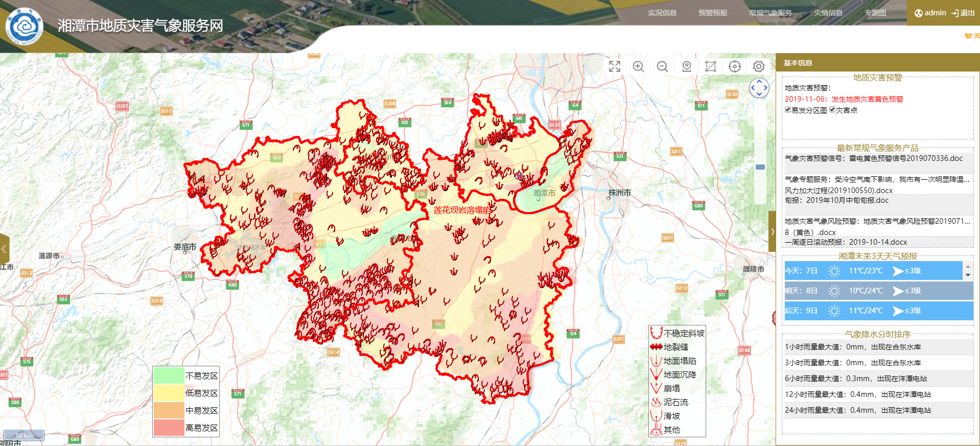Open the map settings gear icon
Viewport: 980px width, 446px height.
pos(759,66)
